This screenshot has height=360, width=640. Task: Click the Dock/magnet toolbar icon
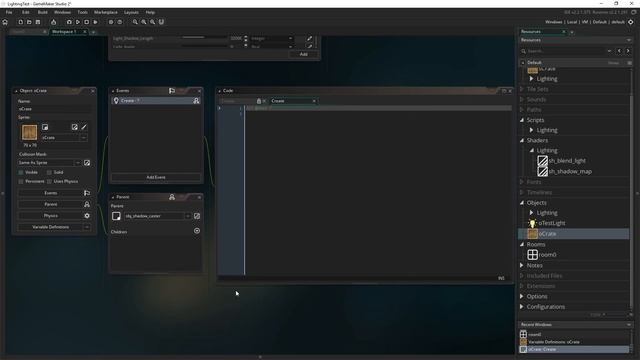pos(162,22)
